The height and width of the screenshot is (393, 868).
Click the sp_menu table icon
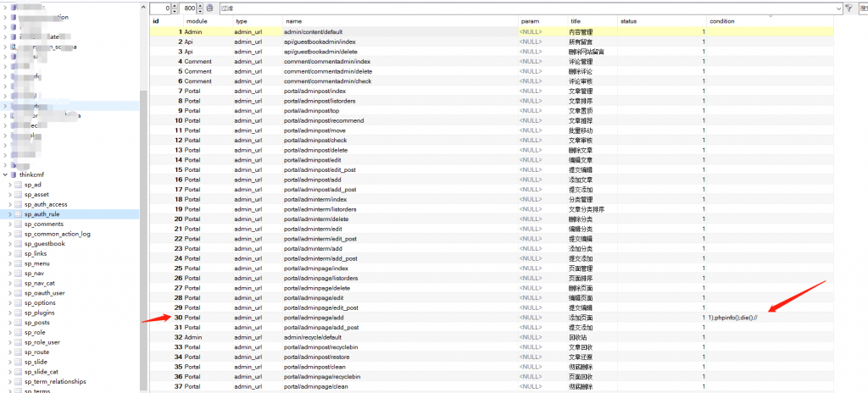click(x=19, y=263)
